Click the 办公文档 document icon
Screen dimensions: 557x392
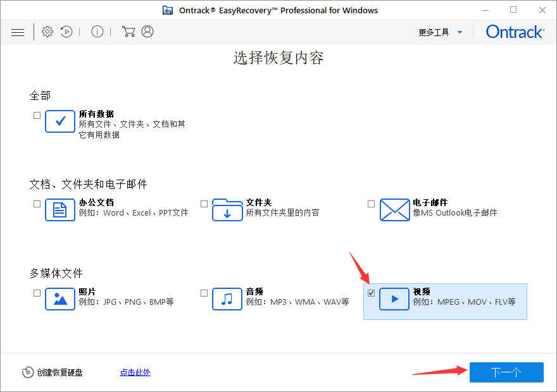(60, 210)
